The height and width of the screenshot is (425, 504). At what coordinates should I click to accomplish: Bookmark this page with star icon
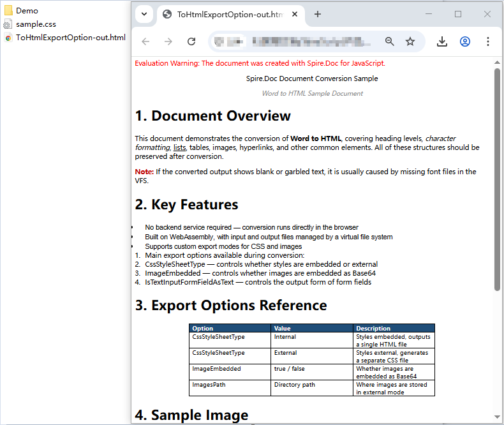(410, 41)
